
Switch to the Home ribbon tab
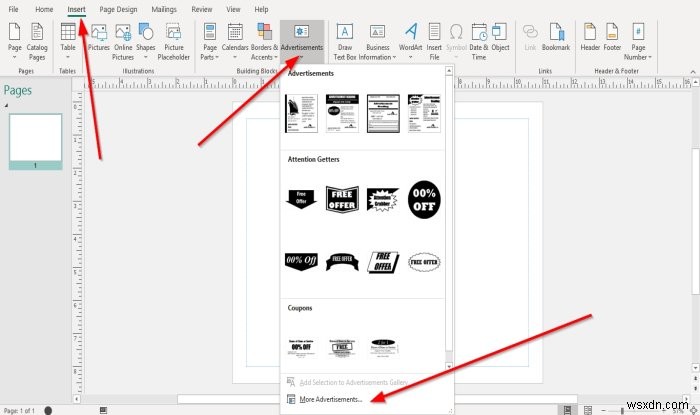pos(44,9)
